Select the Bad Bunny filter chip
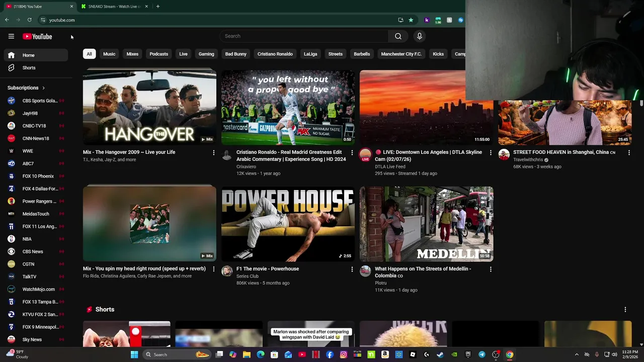 click(x=235, y=54)
